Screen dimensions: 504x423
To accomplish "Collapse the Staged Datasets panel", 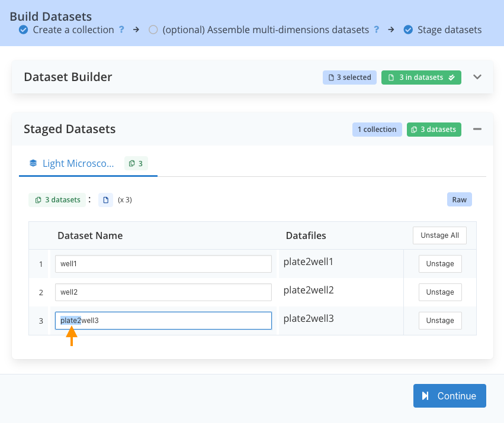I will pyautogui.click(x=477, y=129).
